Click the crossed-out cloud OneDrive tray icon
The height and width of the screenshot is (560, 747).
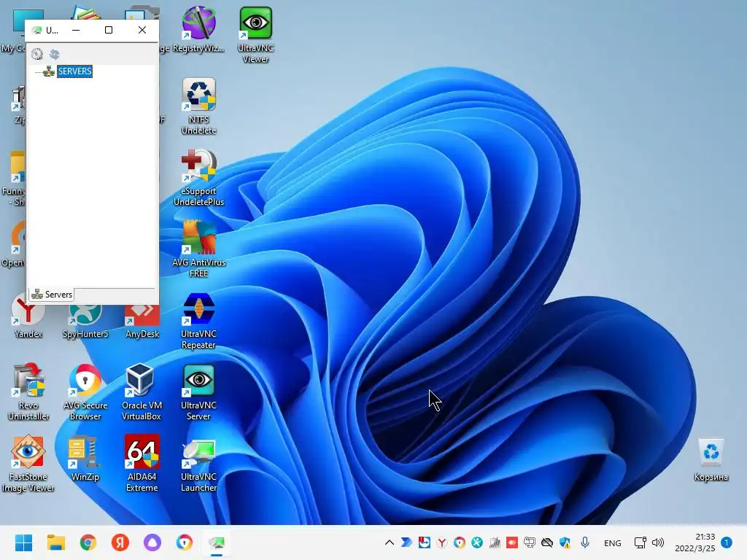tap(547, 542)
